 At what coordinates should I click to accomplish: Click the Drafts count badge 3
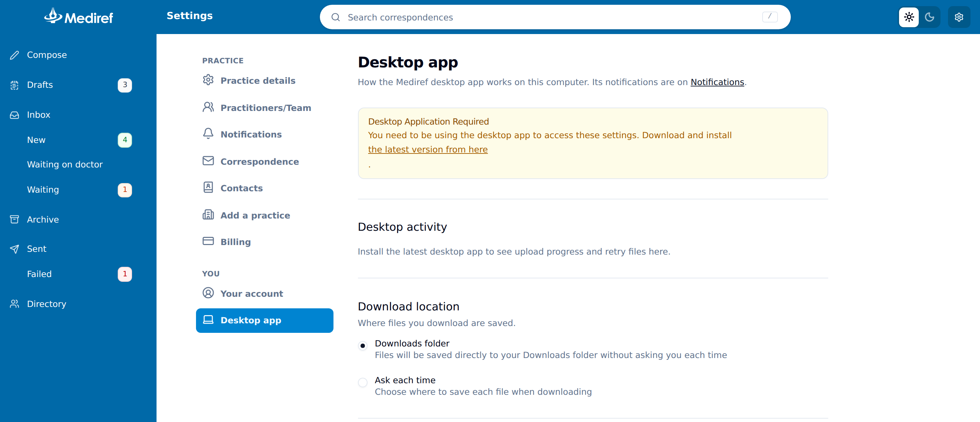[x=125, y=85]
